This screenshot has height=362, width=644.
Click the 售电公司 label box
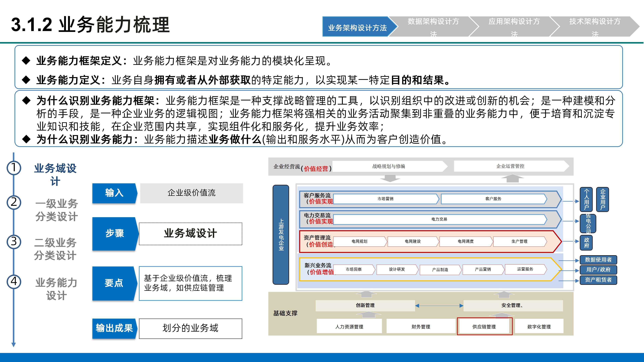(x=588, y=224)
